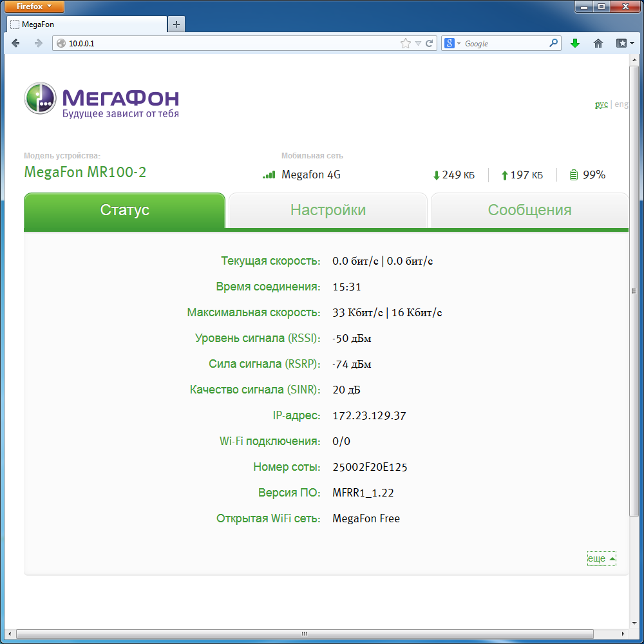Click the MegaFon logo
The image size is (644, 644).
point(102,99)
